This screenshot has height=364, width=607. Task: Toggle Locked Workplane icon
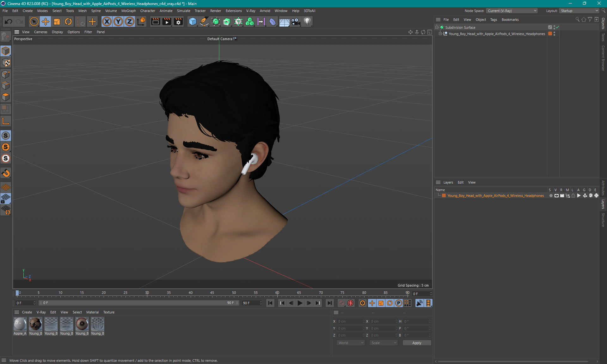coord(6,198)
